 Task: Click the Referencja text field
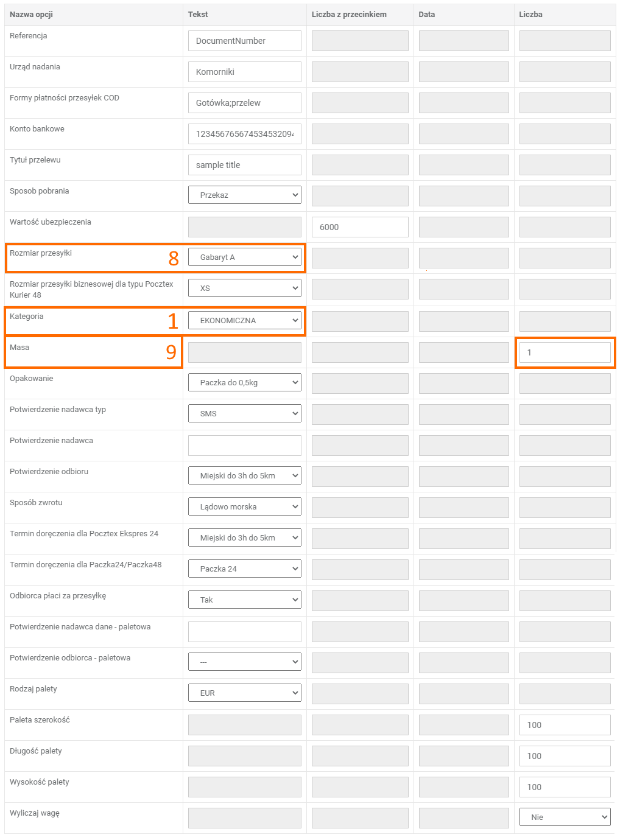coord(244,41)
